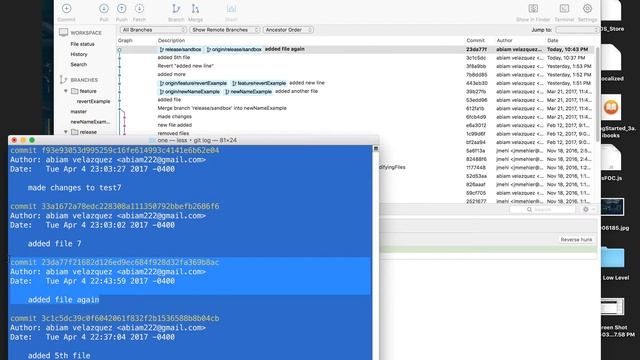The height and width of the screenshot is (360, 640).
Task: Open the jpg thumbnail on desktop
Action: [x=612, y=207]
